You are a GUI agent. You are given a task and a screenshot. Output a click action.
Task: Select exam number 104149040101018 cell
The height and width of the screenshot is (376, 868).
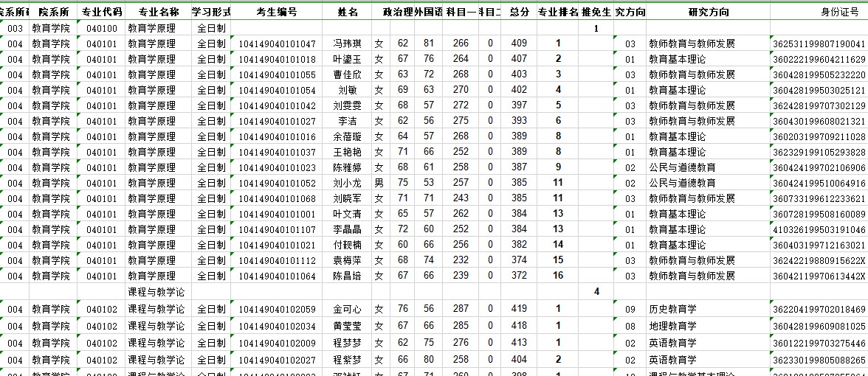(277, 60)
